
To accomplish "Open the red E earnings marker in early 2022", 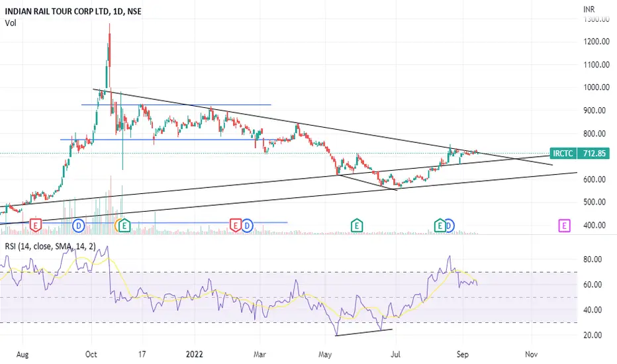I will (235, 226).
